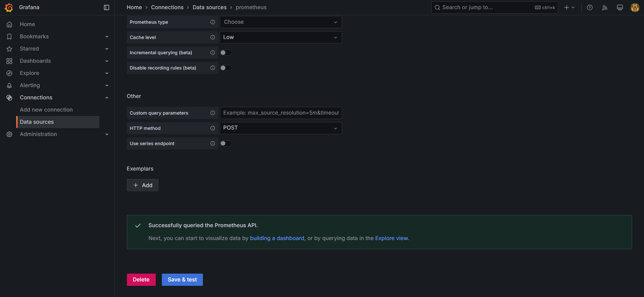Click the Save & test button
The height and width of the screenshot is (297, 644).
[x=182, y=280]
